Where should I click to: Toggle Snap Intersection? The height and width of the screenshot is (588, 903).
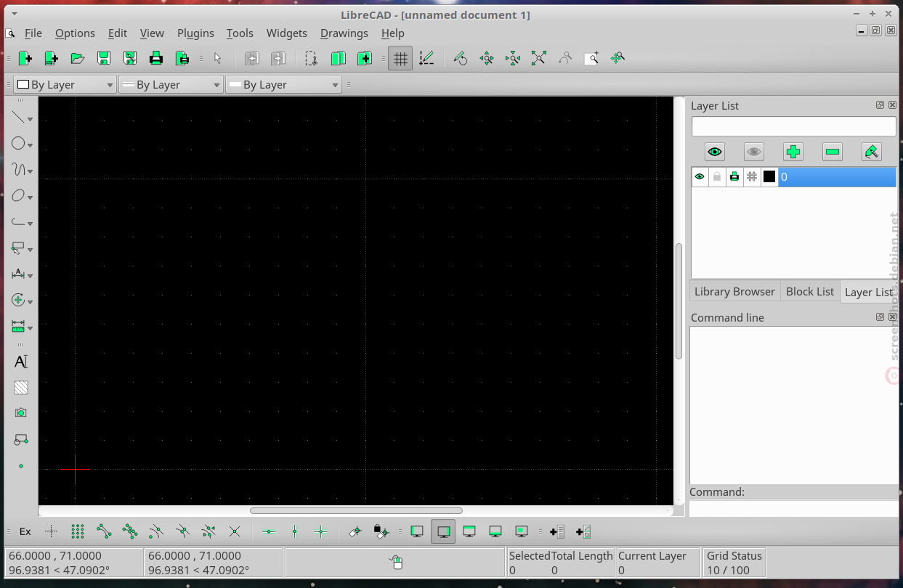point(235,531)
